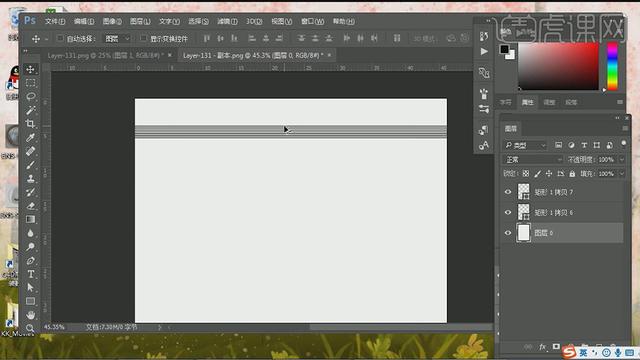Open the Actions panel play icon

tap(484, 52)
